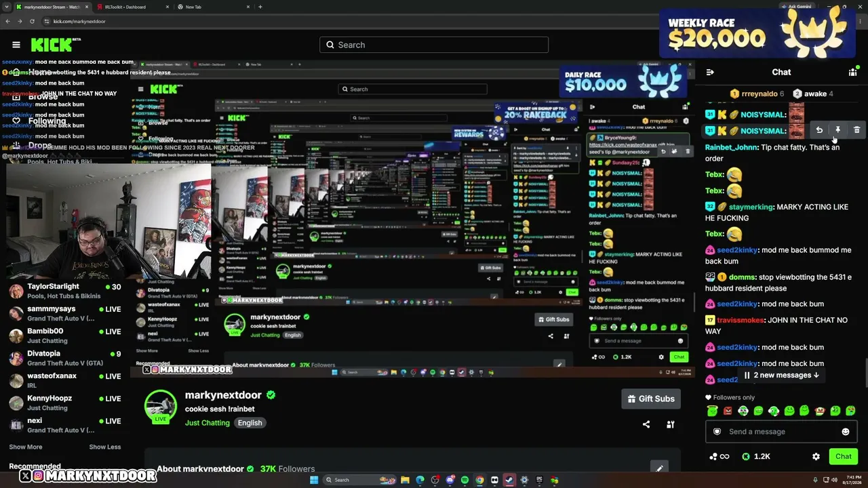Share the markynextdoor channel

[646, 424]
